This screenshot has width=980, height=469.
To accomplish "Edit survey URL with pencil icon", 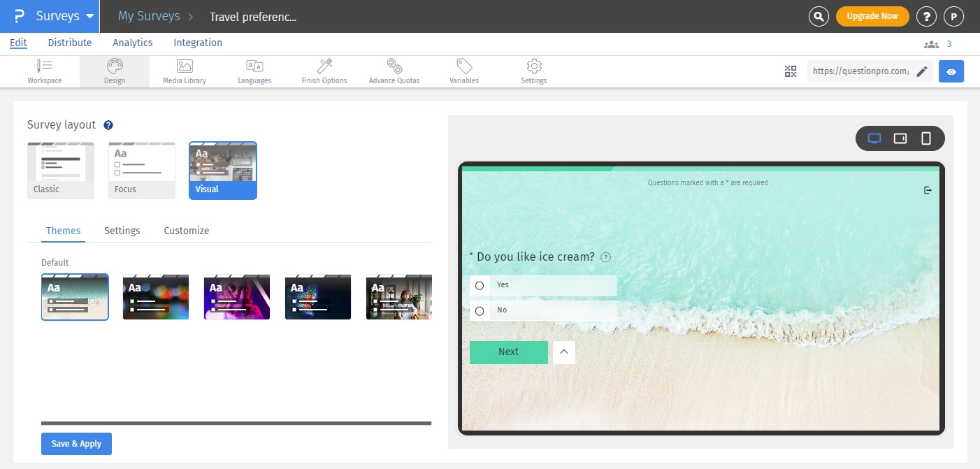I will (x=922, y=71).
